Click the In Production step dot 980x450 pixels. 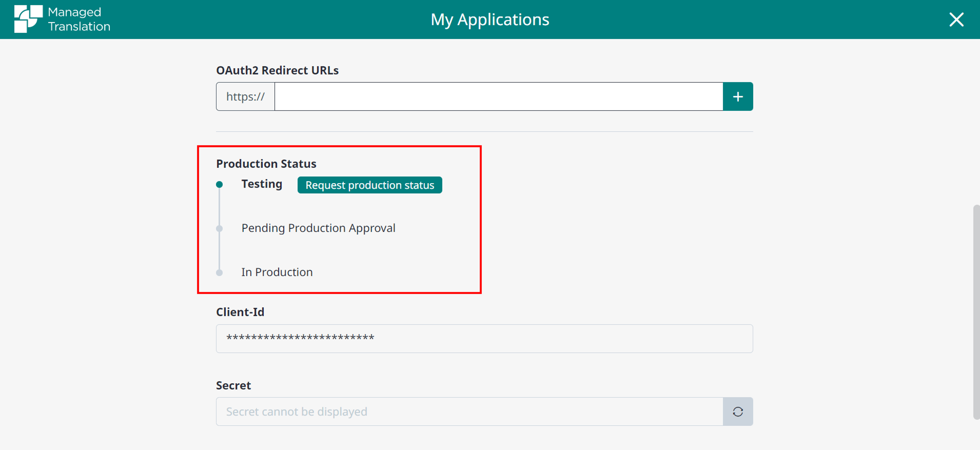(x=219, y=273)
